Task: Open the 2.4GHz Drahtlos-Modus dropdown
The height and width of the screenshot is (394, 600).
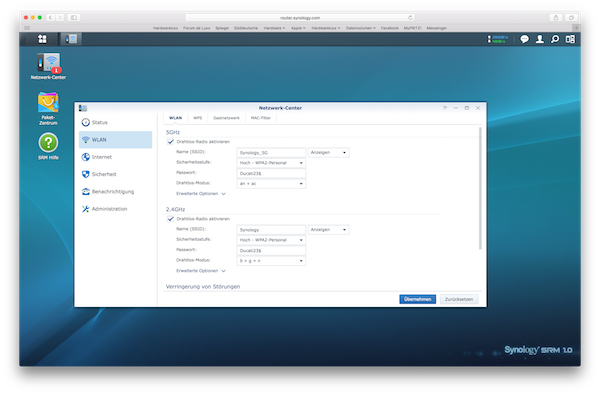Action: (x=271, y=261)
